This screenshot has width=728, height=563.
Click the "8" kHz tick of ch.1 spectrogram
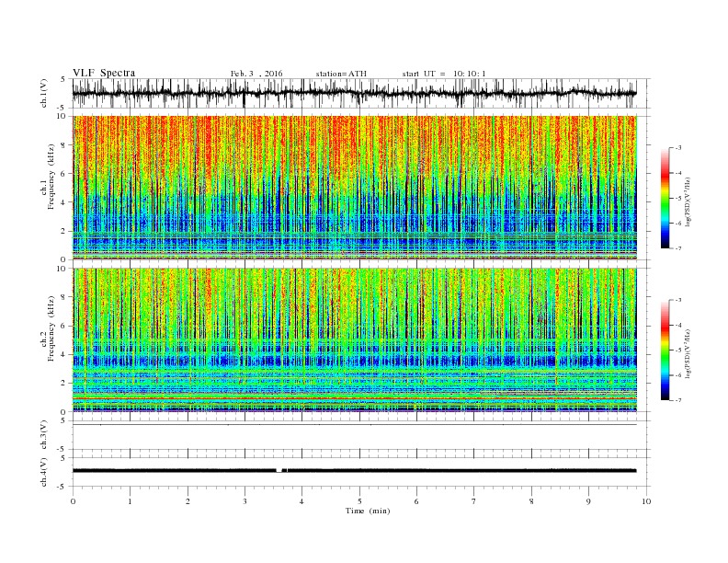click(x=64, y=145)
